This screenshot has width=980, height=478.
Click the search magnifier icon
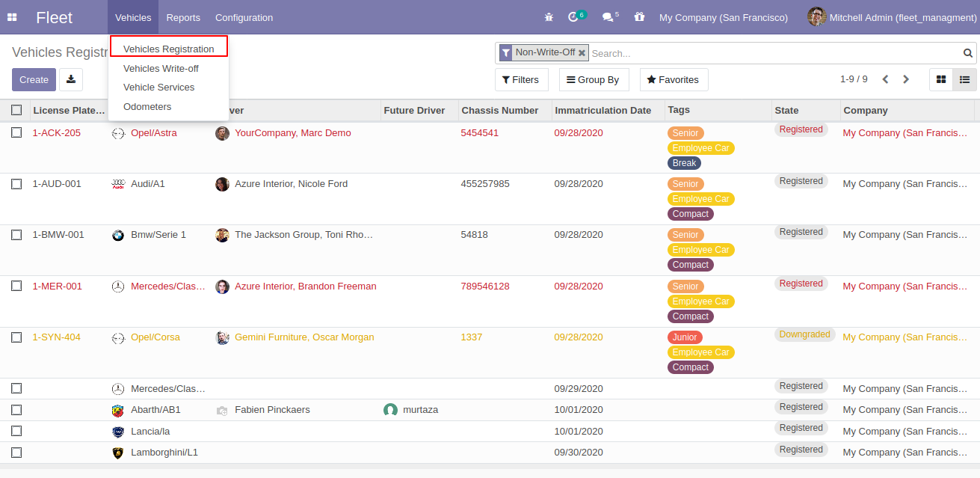coord(968,53)
